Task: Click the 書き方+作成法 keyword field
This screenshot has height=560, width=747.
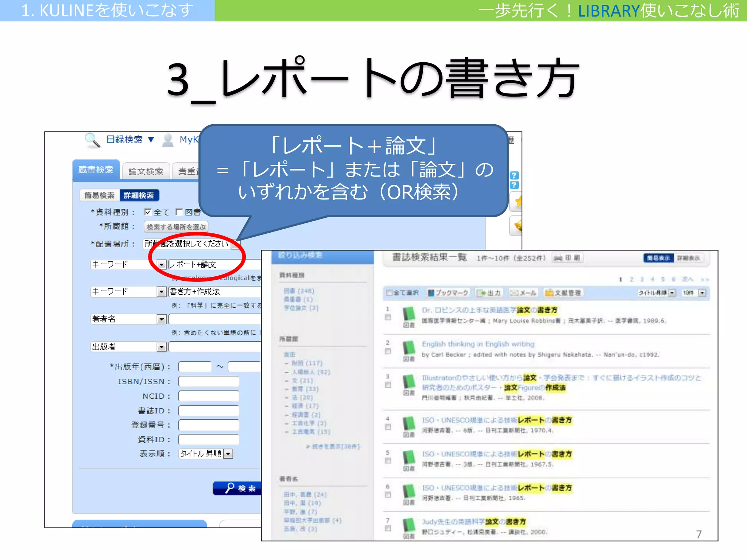Action: (215, 292)
